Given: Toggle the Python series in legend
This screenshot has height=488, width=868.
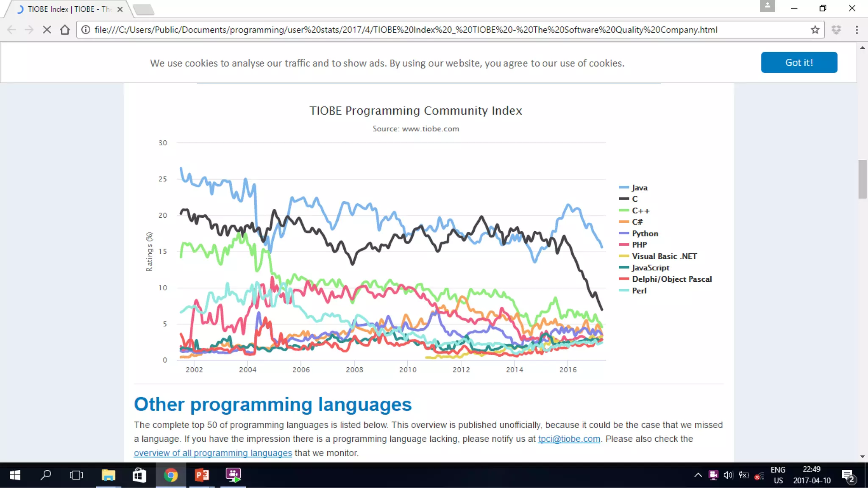Looking at the screenshot, I should (x=638, y=233).
